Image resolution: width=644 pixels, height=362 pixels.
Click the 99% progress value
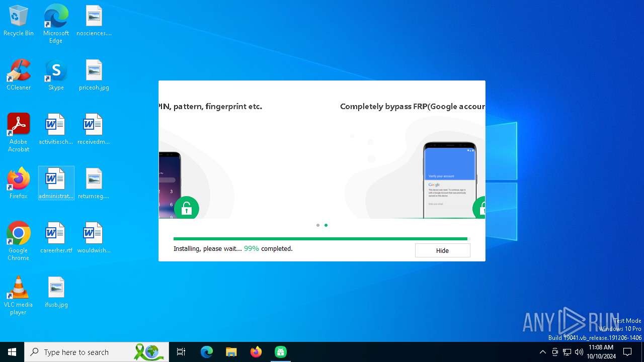252,248
